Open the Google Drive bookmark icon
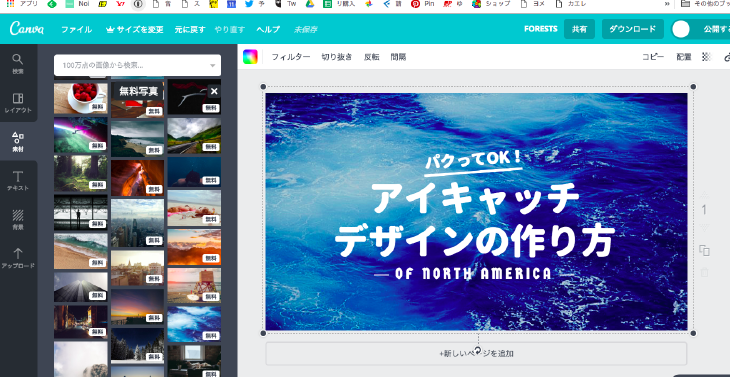The height and width of the screenshot is (377, 730). pos(310,4)
